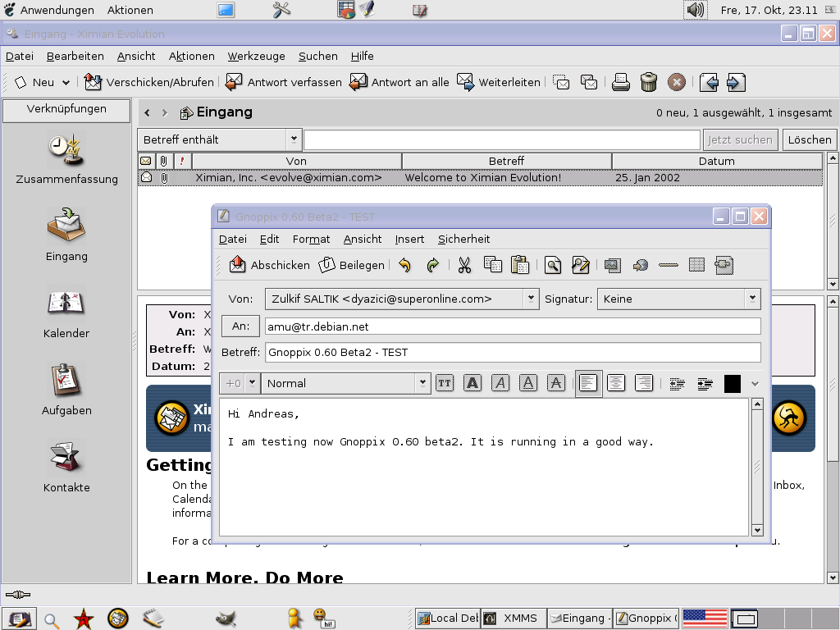This screenshot has height=630, width=840.
Task: Click the Beilegen attach icon
Action: [351, 265]
